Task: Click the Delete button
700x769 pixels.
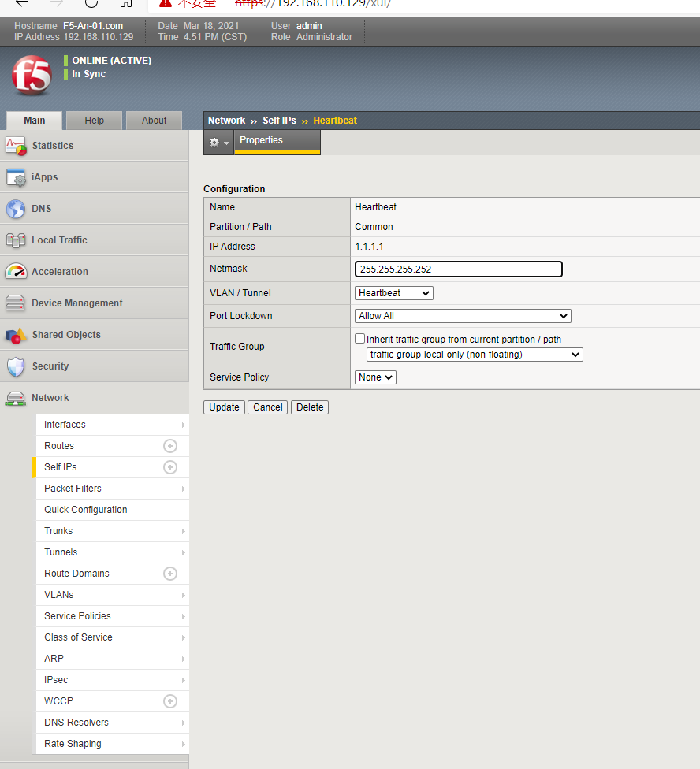Action: [x=310, y=407]
